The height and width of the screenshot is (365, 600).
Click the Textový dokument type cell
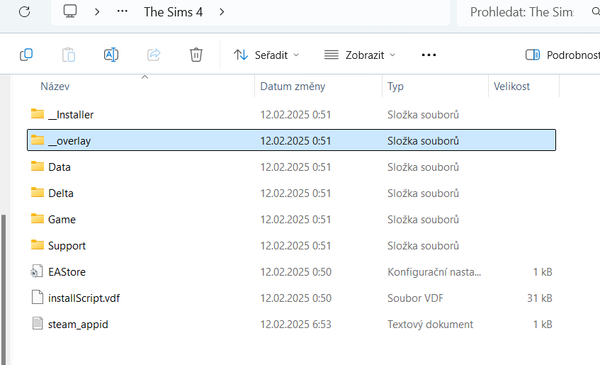click(x=430, y=324)
